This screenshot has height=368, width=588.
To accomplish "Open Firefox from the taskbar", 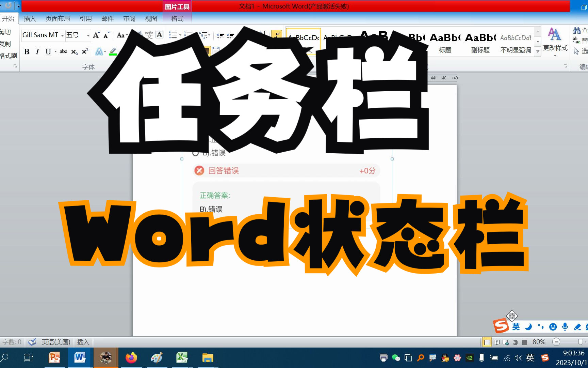I will (x=131, y=358).
